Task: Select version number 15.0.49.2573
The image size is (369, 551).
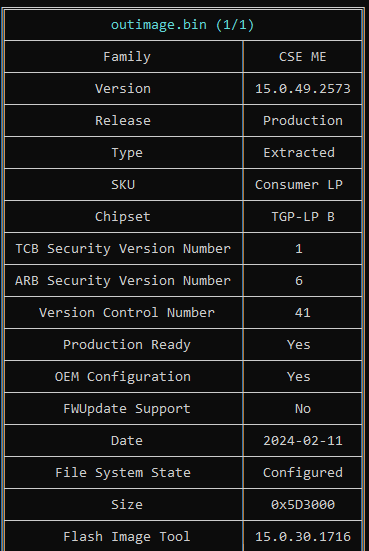Action: coord(303,89)
